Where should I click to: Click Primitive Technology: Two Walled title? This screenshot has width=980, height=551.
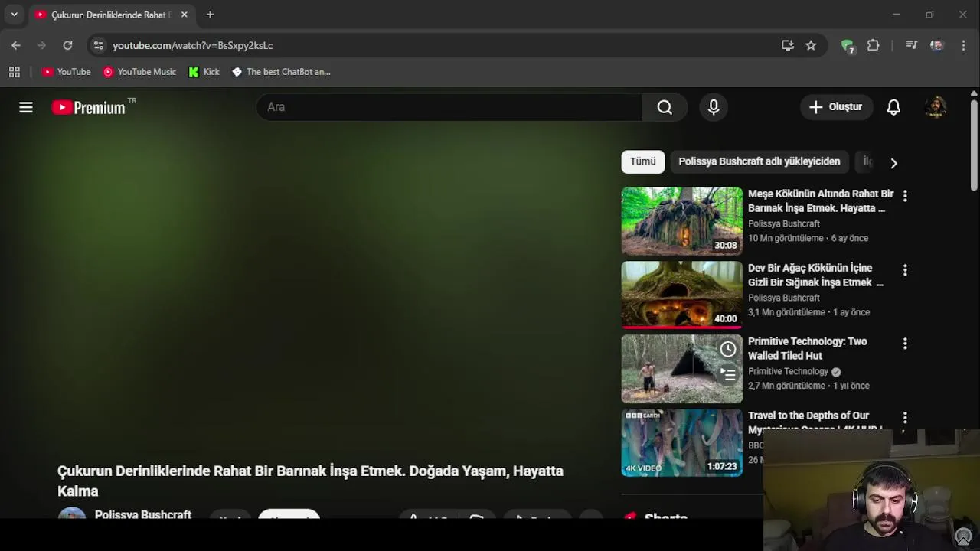(808, 348)
